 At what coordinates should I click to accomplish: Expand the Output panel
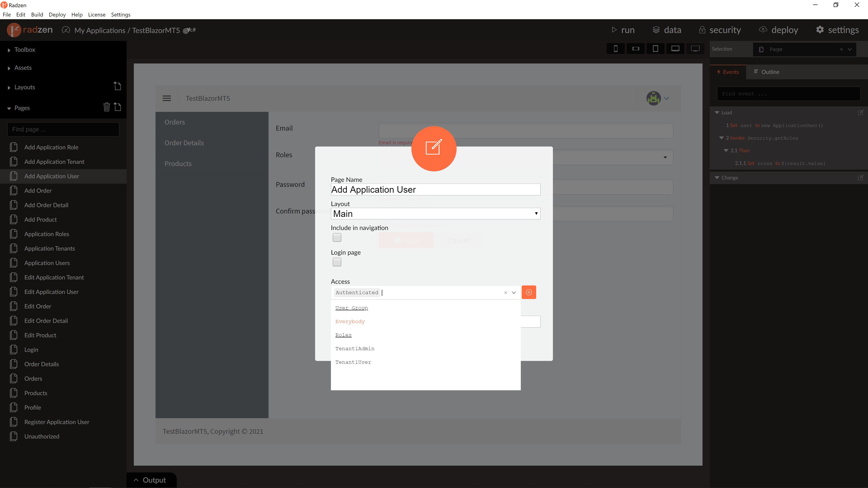click(x=151, y=480)
